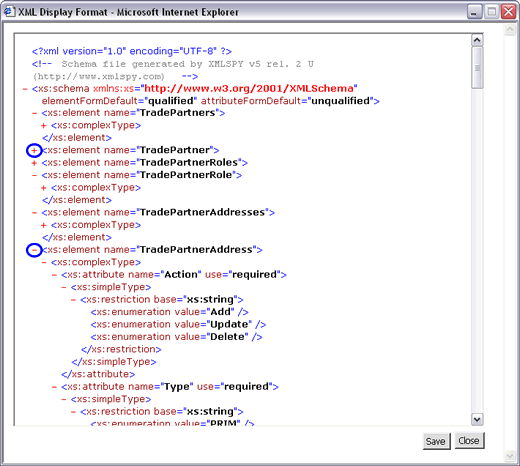This screenshot has width=520, height=466.
Task: Click the Save button
Action: (436, 441)
